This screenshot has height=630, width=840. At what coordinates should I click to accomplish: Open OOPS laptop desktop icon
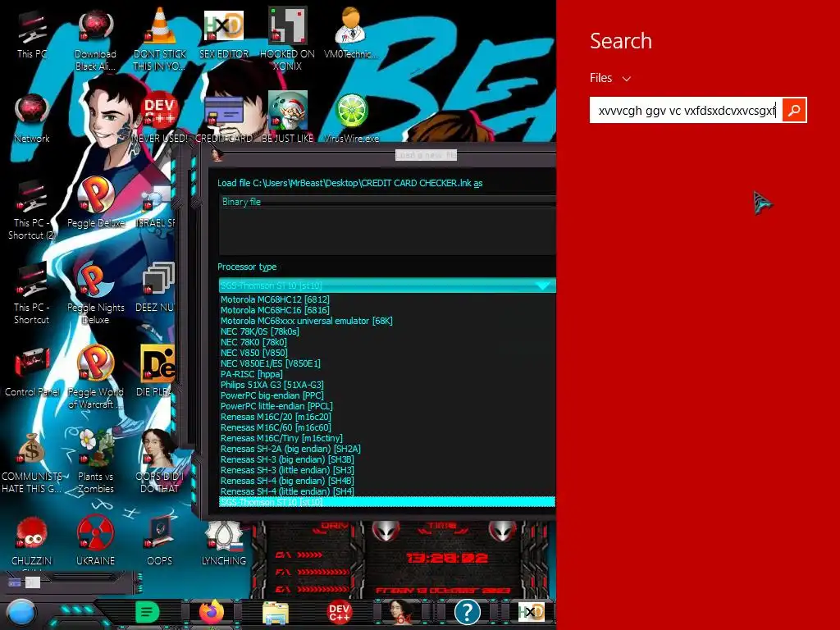pos(160,541)
